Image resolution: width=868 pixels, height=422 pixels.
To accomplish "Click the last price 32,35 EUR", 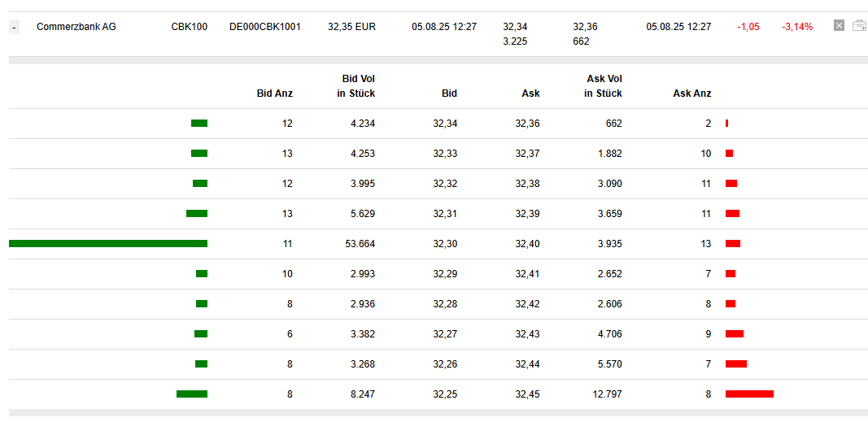I will (x=351, y=27).
